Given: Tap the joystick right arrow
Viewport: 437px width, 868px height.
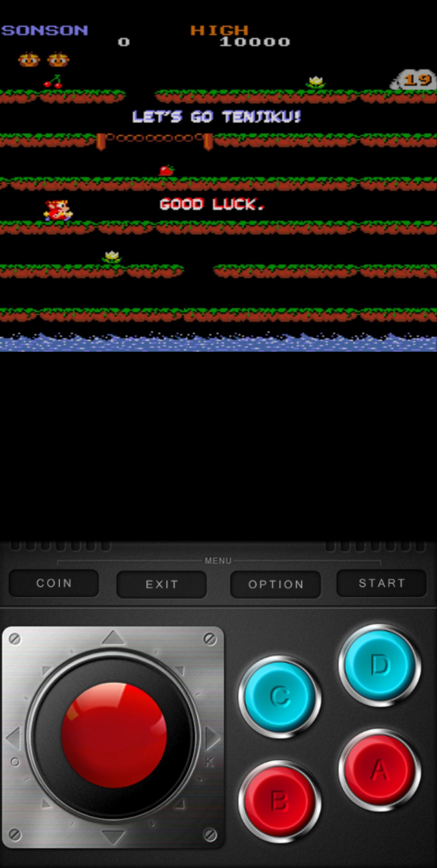Looking at the screenshot, I should click(212, 738).
